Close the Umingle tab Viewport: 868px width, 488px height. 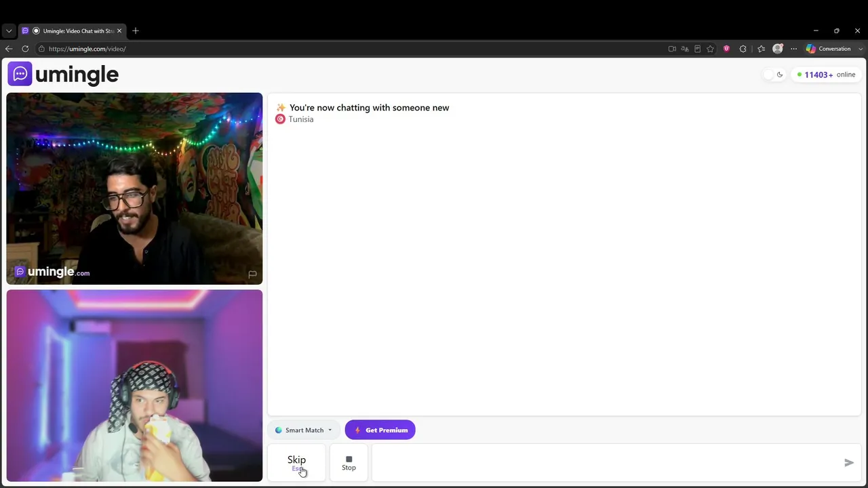[119, 31]
